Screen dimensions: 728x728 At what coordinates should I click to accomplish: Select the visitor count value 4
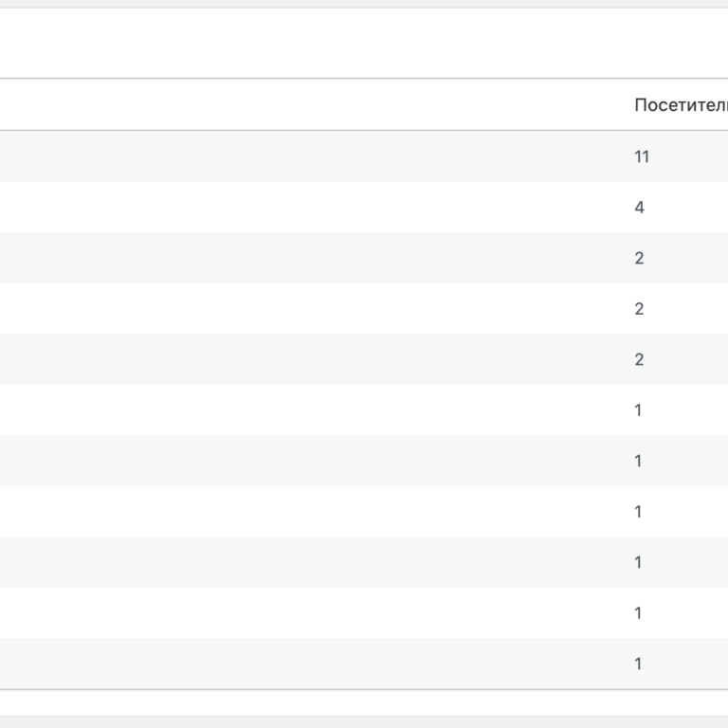point(639,207)
